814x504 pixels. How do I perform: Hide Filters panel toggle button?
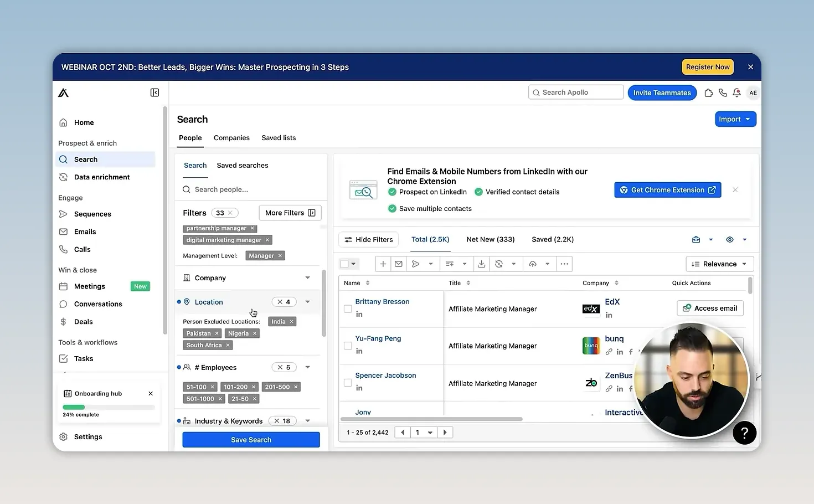click(369, 240)
